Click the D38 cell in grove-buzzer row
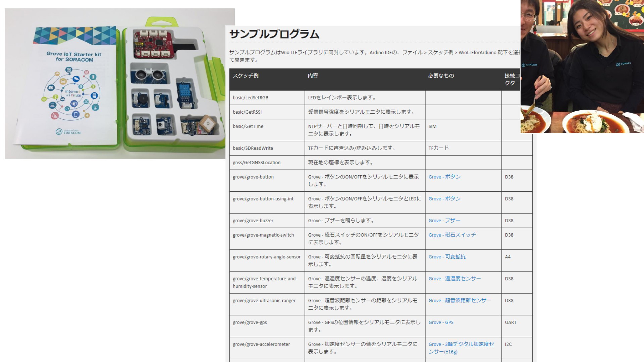 tap(517, 221)
